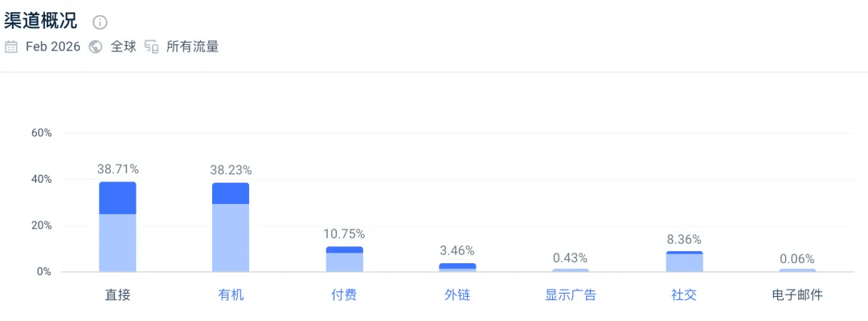Click the 外链 channel label
The height and width of the screenshot is (321, 868).
pyautogui.click(x=457, y=295)
